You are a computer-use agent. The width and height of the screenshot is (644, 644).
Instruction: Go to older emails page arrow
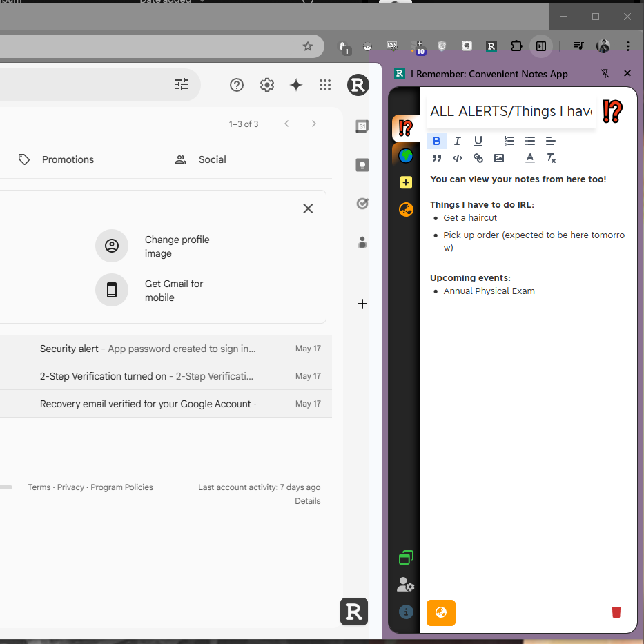point(314,124)
